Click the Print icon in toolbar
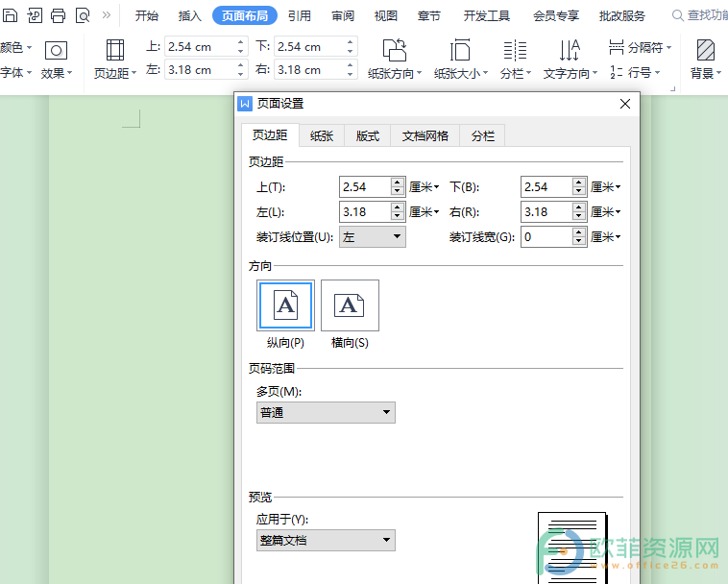728x584 pixels. click(x=58, y=15)
